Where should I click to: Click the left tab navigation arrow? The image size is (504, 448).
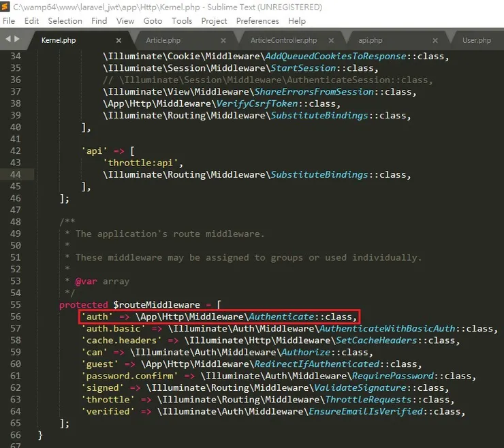coord(8,39)
